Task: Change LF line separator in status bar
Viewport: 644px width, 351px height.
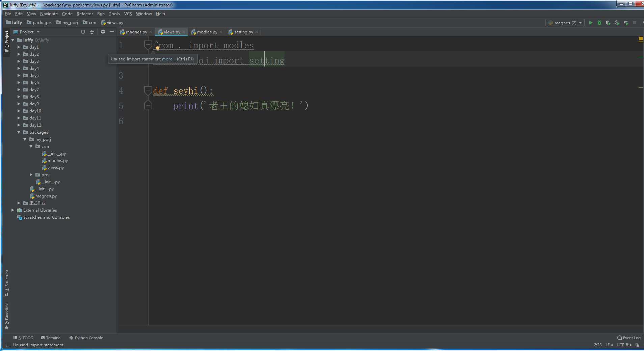Action: tap(609, 345)
